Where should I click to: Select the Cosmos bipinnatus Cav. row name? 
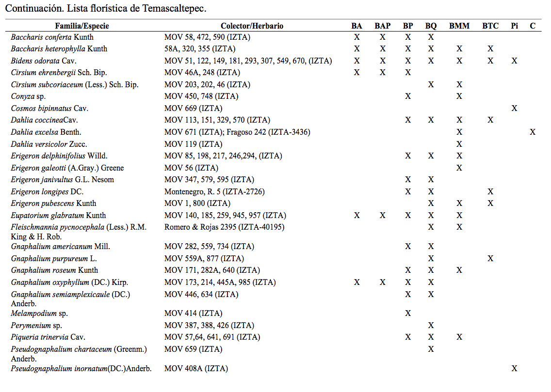coord(49,108)
